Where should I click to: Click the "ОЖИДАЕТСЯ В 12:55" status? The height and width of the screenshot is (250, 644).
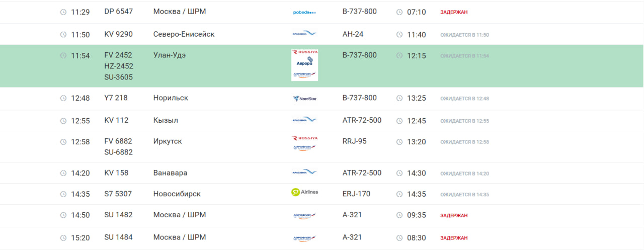464,121
